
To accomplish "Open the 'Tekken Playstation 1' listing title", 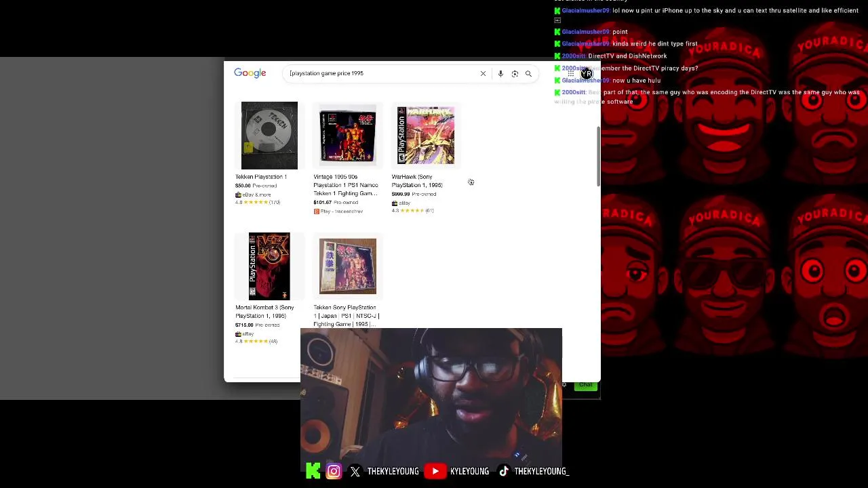I will 261,177.
